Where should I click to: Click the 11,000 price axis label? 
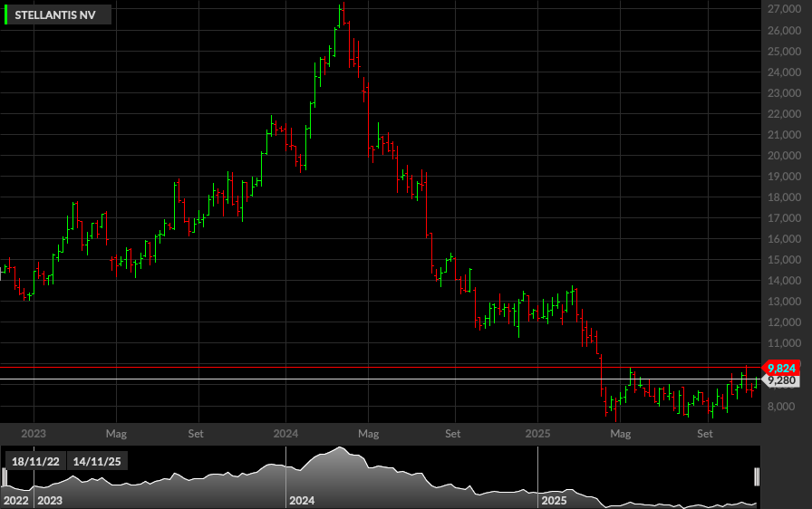coord(784,343)
